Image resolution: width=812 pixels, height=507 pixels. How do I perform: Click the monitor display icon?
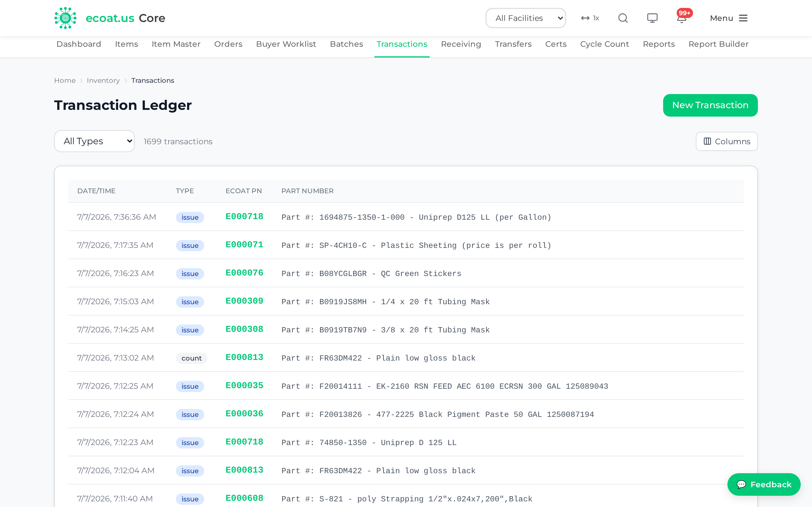[652, 18]
